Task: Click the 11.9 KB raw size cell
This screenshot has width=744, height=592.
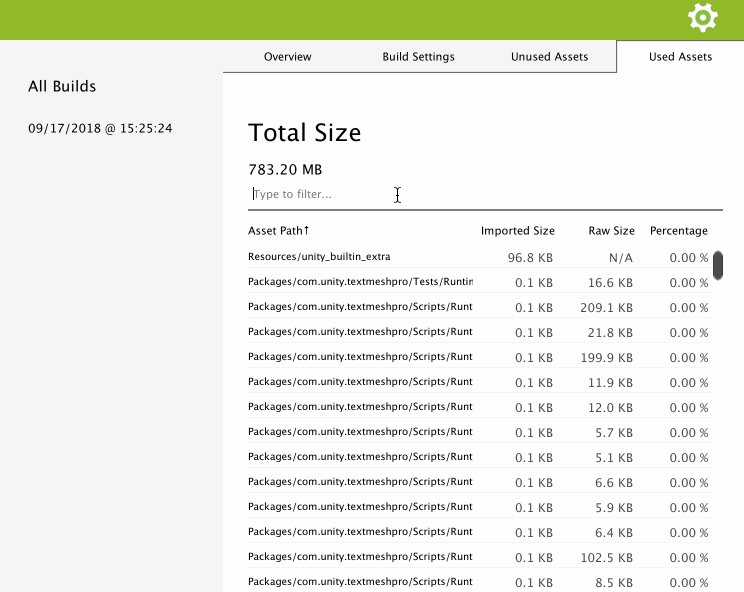Action: tap(610, 383)
